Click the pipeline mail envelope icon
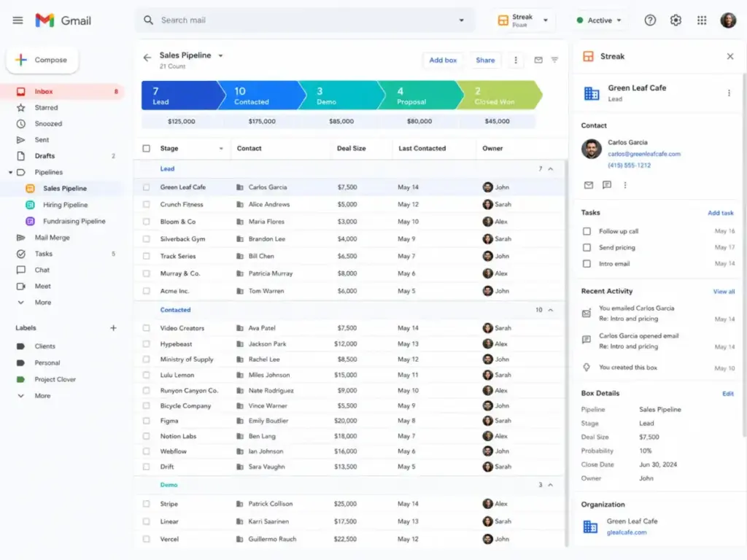Image resolution: width=747 pixels, height=560 pixels. [x=538, y=60]
